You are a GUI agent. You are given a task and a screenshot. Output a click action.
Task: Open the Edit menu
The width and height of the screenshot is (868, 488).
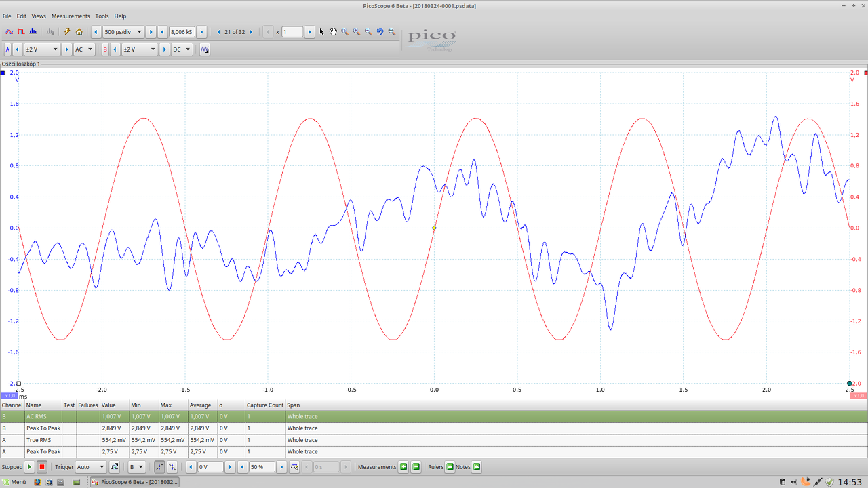pyautogui.click(x=22, y=16)
